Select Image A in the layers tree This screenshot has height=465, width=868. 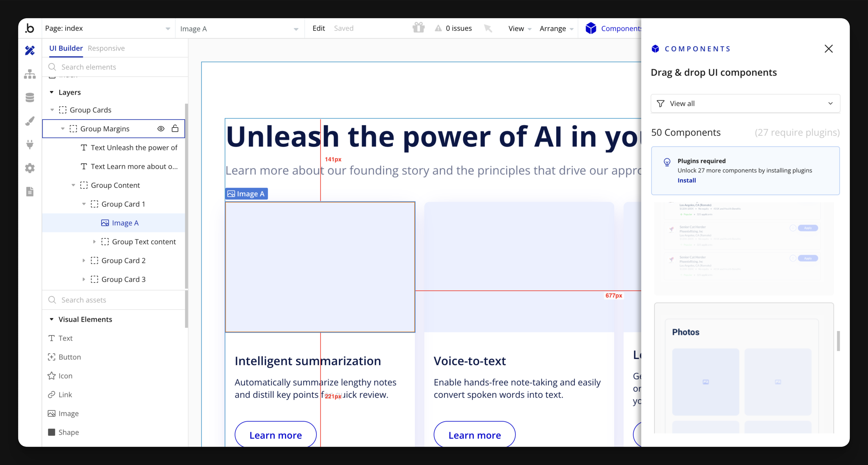113,223
